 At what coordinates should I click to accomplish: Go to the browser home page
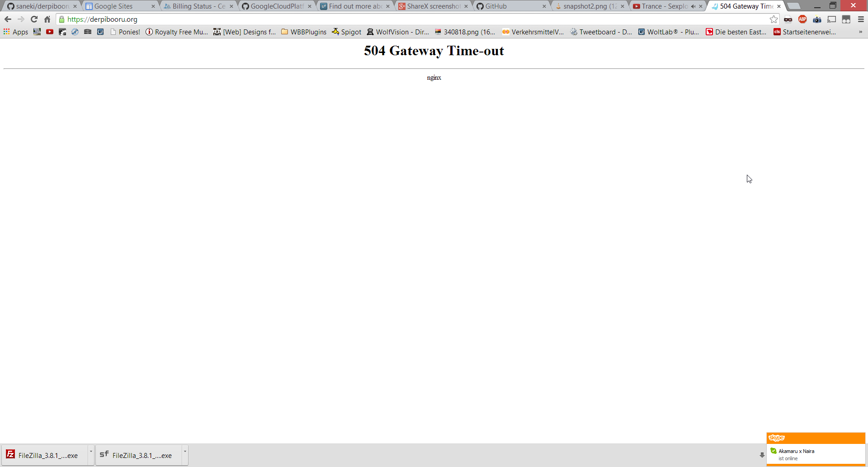[47, 19]
